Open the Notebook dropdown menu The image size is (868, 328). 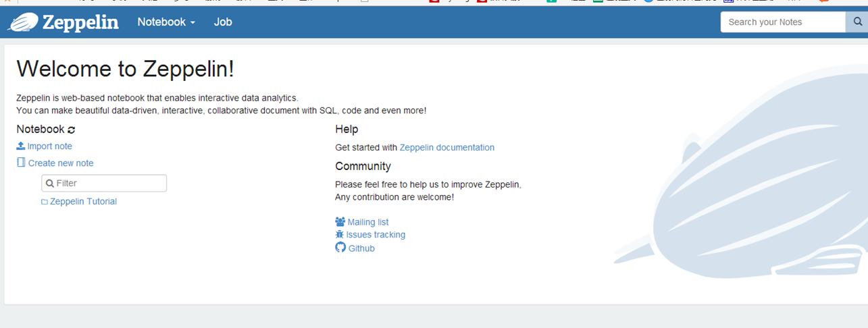[x=166, y=22]
